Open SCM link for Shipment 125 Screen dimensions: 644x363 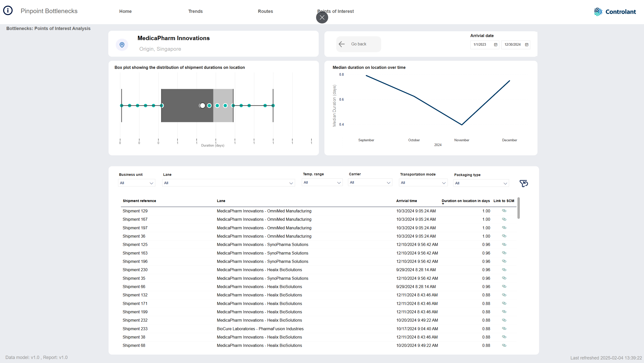[x=504, y=244]
